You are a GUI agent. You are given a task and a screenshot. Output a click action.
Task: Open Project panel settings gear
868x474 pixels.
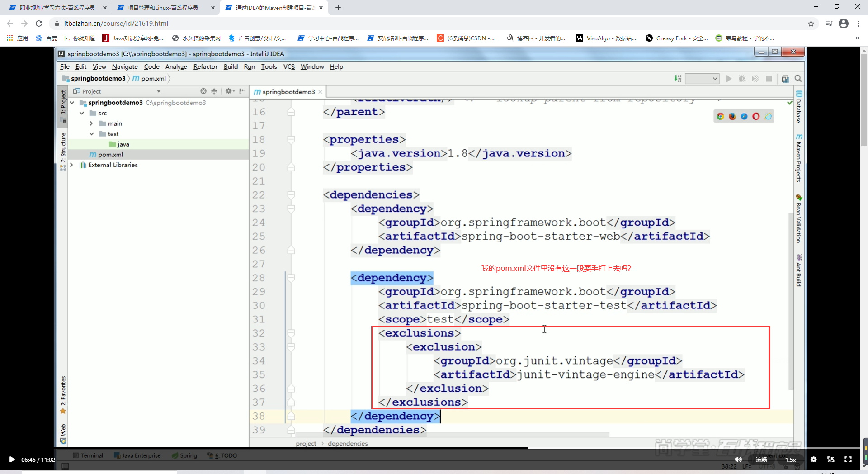coord(229,91)
